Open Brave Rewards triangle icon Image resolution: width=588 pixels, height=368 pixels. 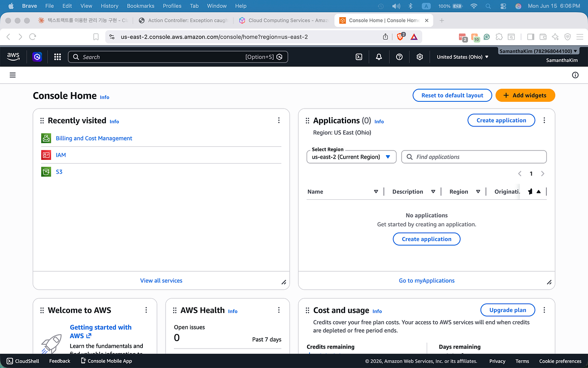(414, 37)
